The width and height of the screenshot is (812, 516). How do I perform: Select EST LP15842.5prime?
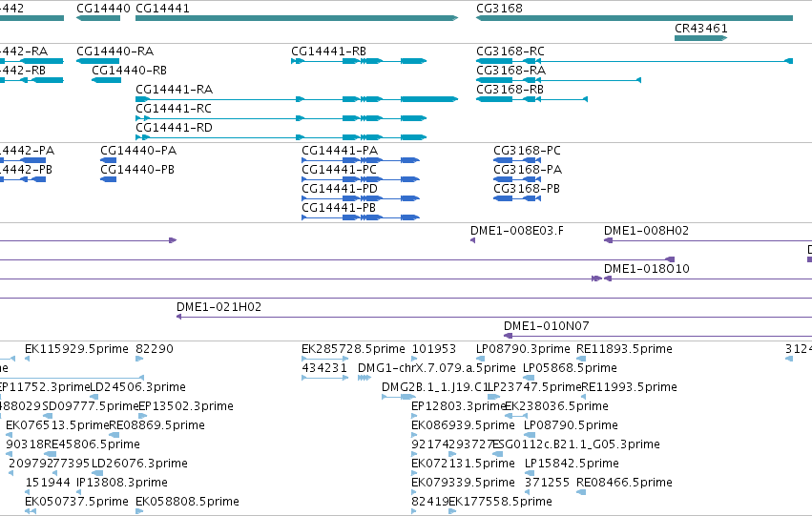(530, 473)
